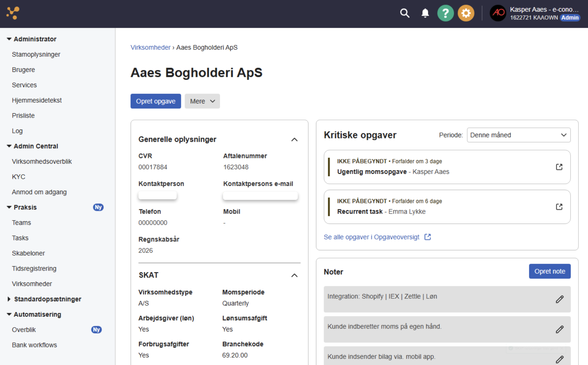Open Tidsregistrering in sidebar

click(34, 269)
